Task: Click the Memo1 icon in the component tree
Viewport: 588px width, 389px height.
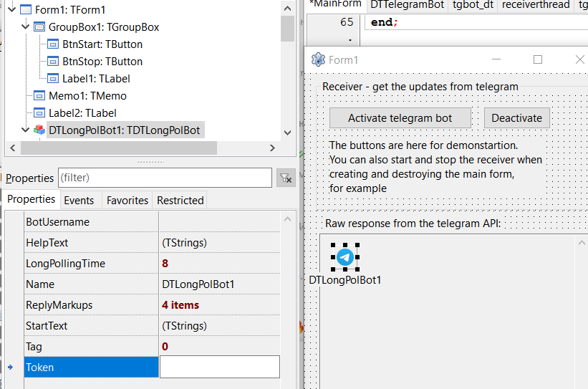Action: pyautogui.click(x=39, y=96)
